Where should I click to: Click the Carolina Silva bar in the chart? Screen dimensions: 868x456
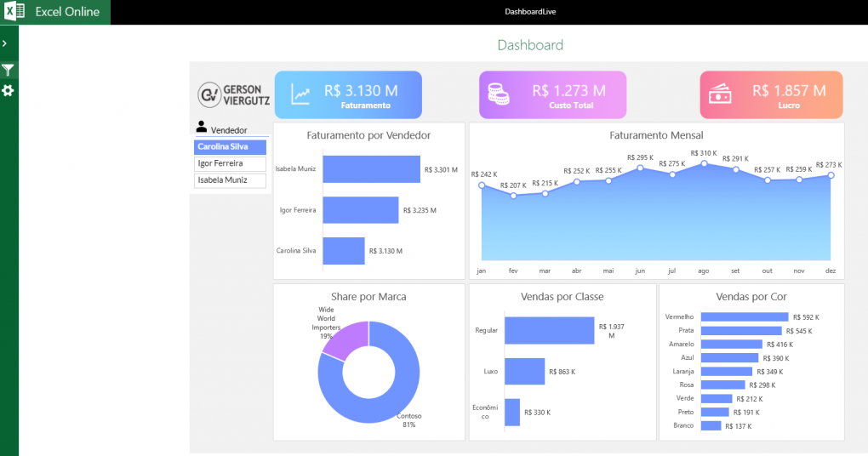point(344,251)
